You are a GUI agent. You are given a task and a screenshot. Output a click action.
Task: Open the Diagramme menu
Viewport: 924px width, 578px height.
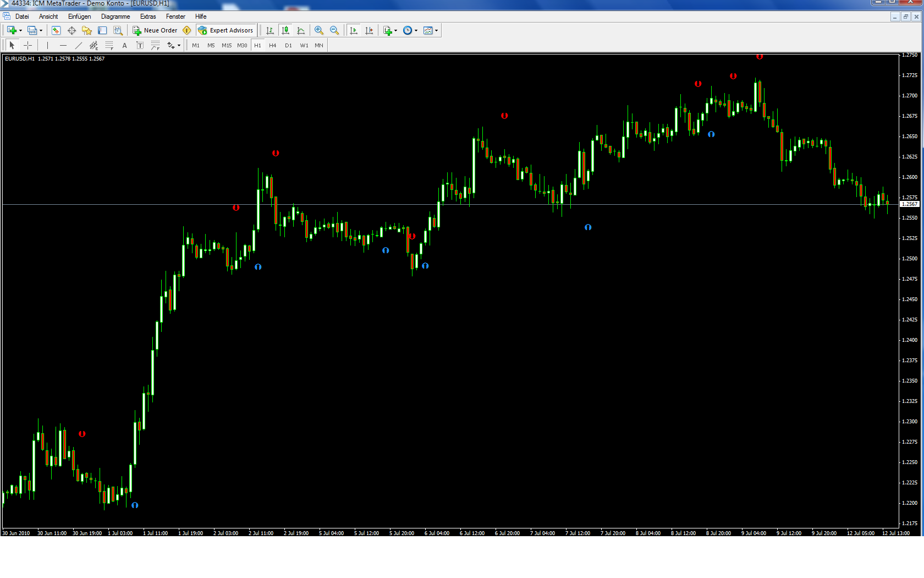116,17
